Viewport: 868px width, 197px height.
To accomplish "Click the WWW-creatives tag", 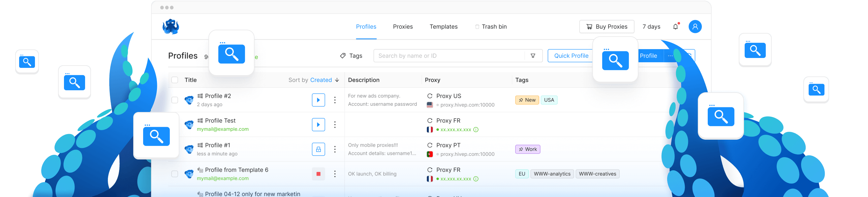I will pyautogui.click(x=598, y=174).
